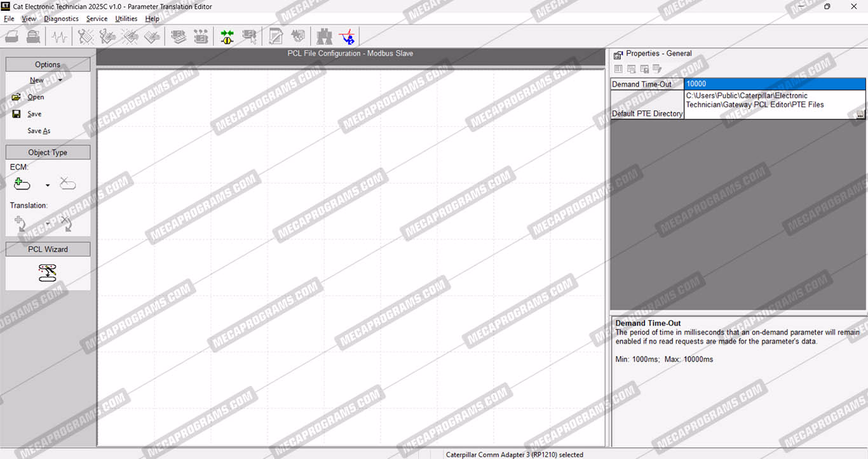Click the first Properties panel view icon
This screenshot has height=459, width=868.
click(x=618, y=69)
